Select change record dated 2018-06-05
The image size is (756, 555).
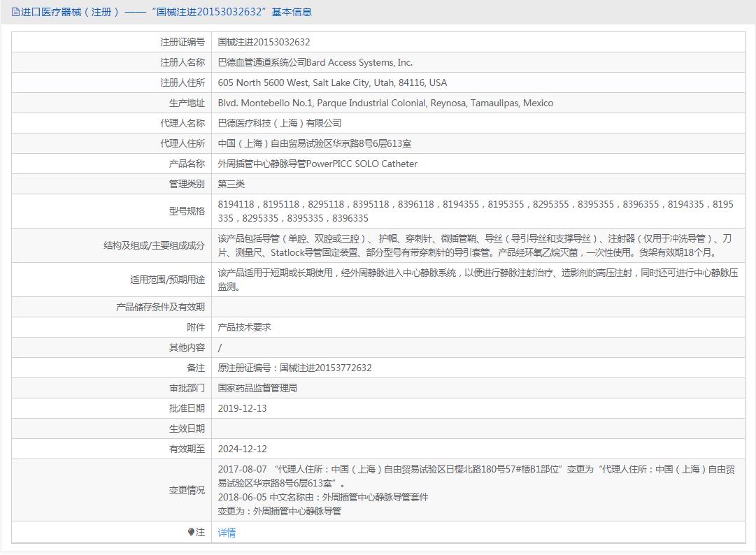coord(323,497)
